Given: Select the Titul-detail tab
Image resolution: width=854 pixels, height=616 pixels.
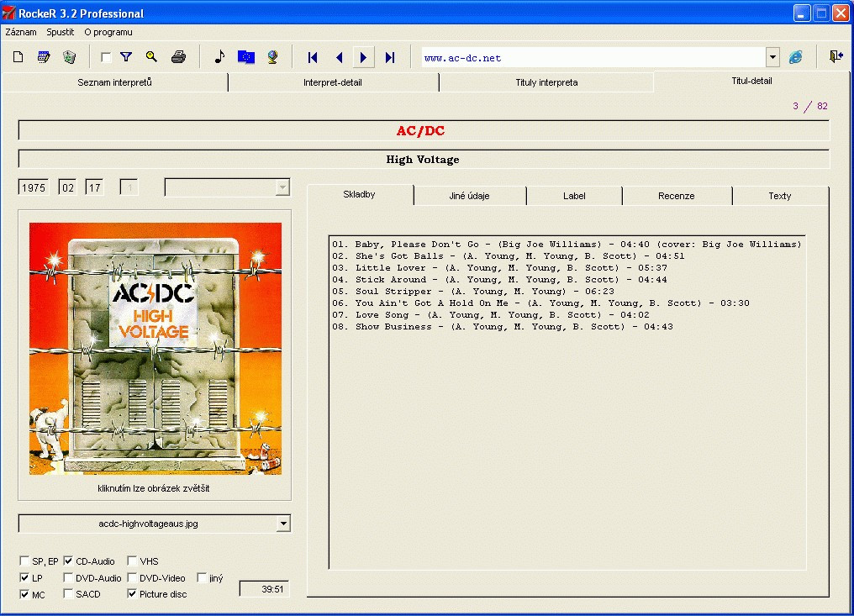Looking at the screenshot, I should click(x=751, y=81).
